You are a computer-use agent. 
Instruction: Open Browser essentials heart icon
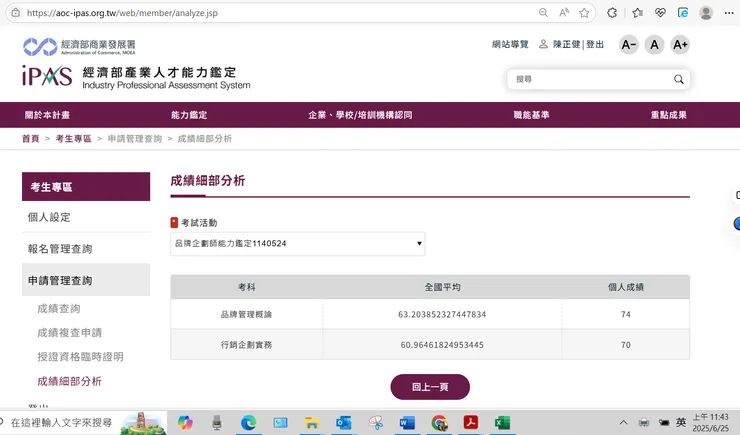[660, 13]
